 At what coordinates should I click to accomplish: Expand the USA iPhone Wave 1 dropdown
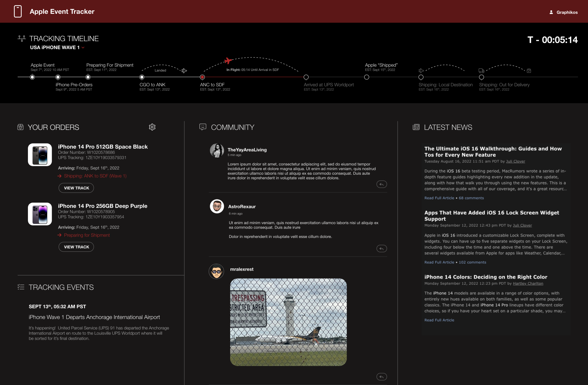pos(83,48)
